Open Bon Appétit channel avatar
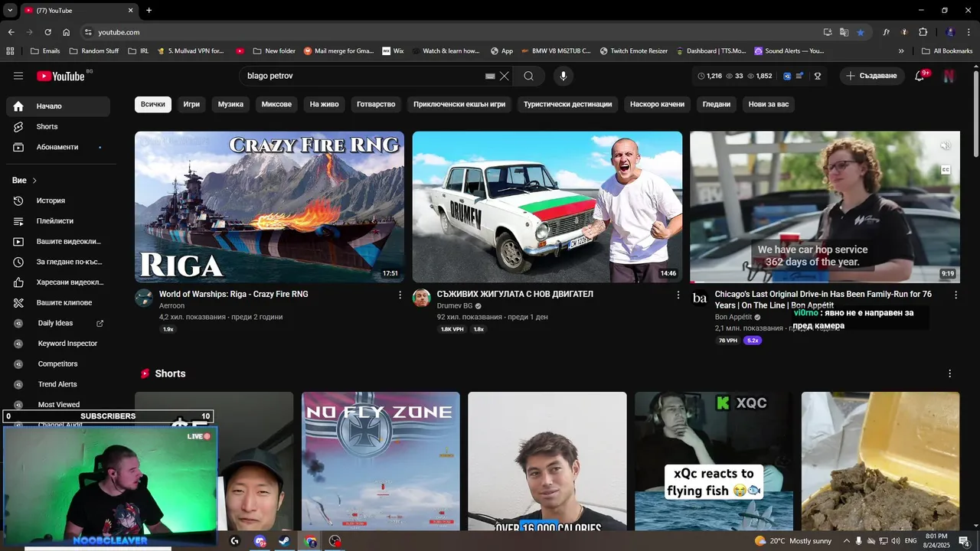 700,298
